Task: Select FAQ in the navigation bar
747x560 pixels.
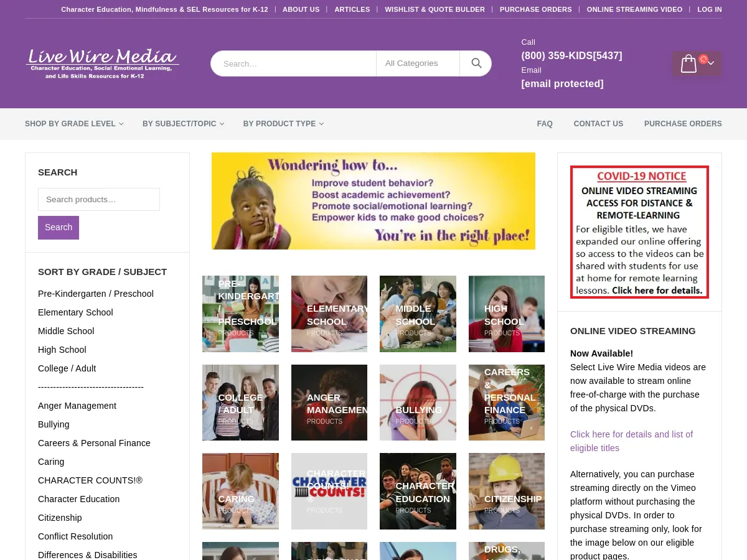Action: coord(545,124)
